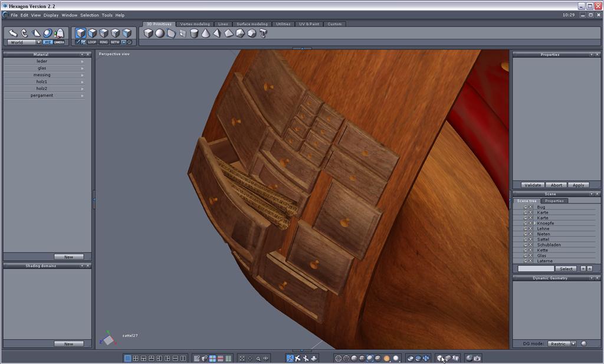The image size is (604, 364).
Task: Select the cylinder primitive icon
Action: (194, 34)
